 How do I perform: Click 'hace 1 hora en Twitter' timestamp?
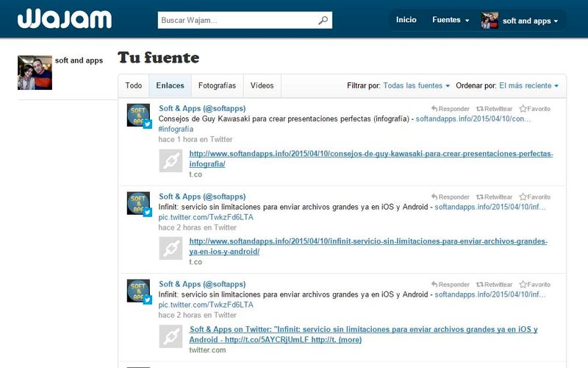click(196, 139)
